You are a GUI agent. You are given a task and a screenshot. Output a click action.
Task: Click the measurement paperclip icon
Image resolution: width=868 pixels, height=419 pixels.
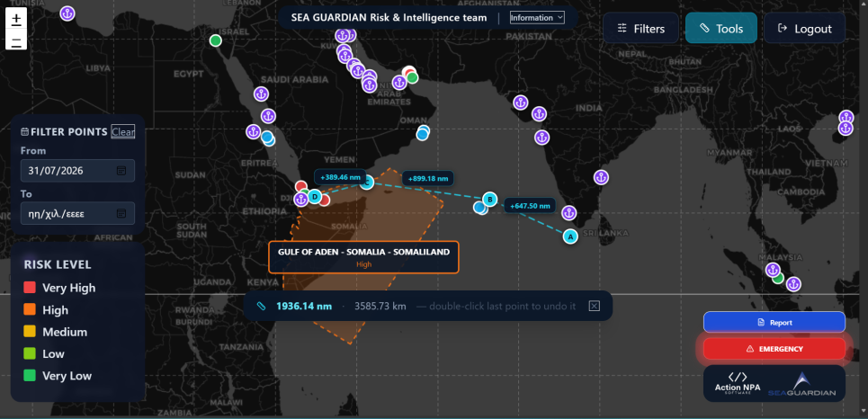(262, 306)
